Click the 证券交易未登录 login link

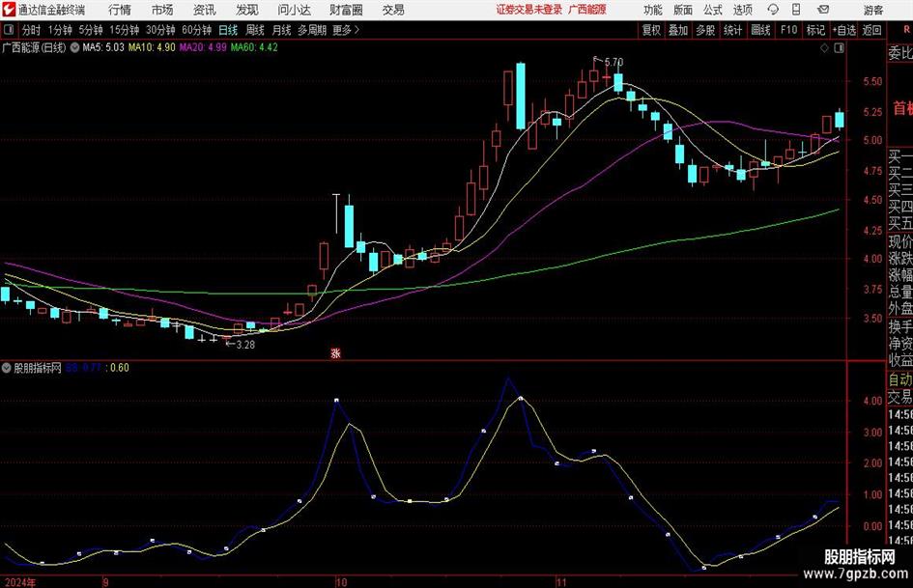(x=528, y=10)
